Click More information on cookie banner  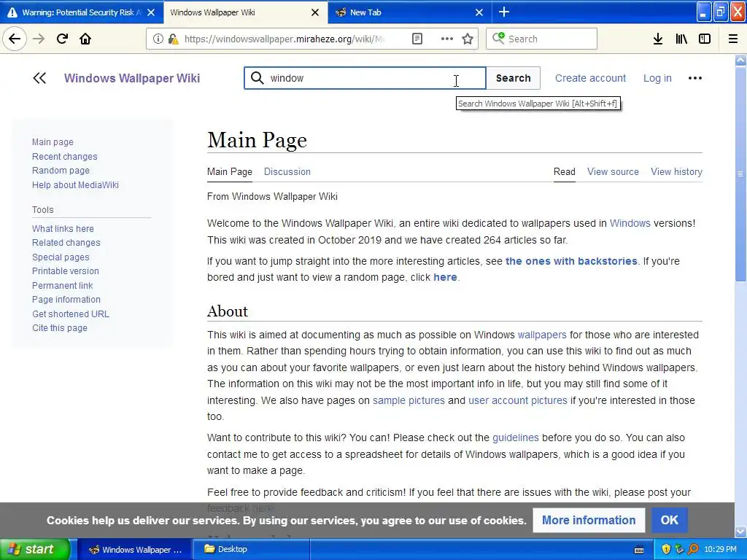(589, 520)
